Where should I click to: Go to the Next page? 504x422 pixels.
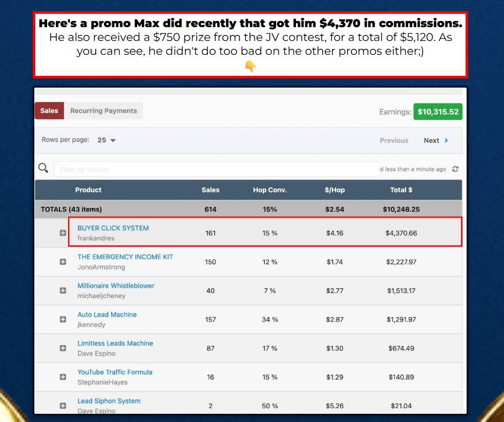435,140
